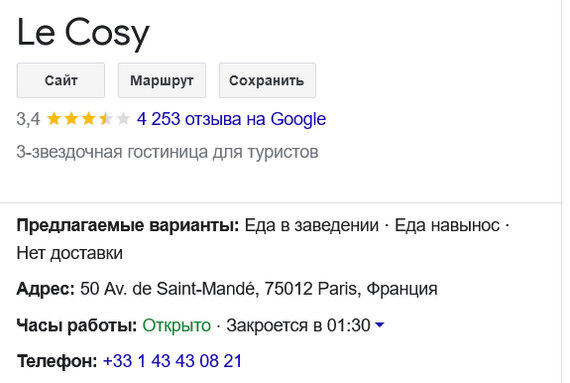Call the phone number +33 1 43 43 08 21
This screenshot has width=570, height=383.
[172, 361]
